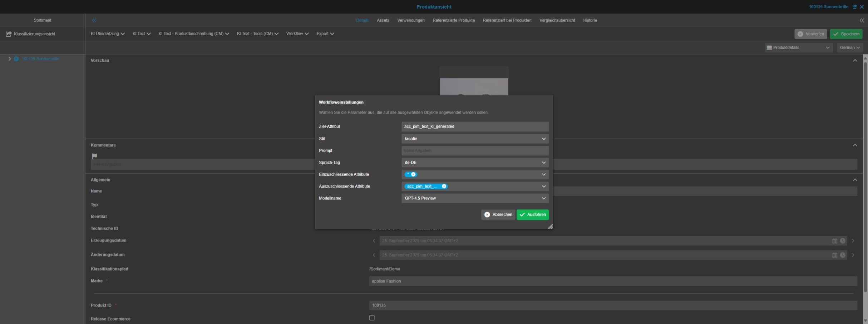Screen dimensions: 868x324
Task: Remove the asterisk tag from Einzuschliessende Attribute
Action: click(x=413, y=174)
